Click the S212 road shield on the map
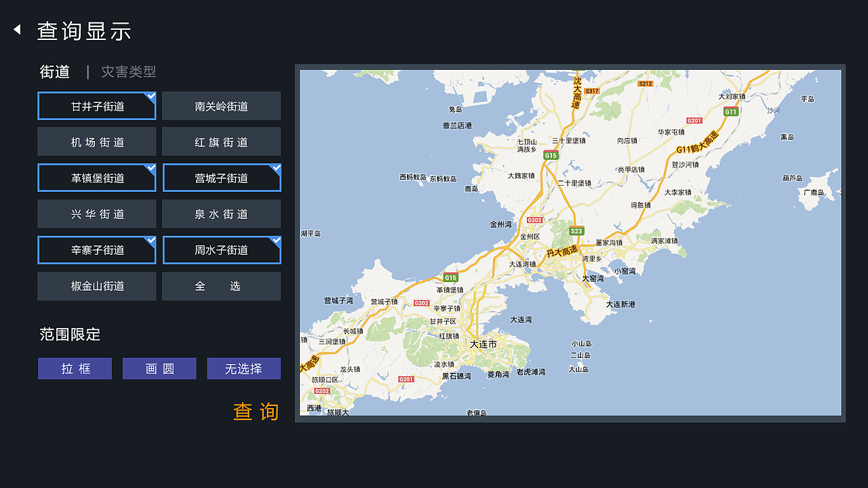 [x=645, y=83]
